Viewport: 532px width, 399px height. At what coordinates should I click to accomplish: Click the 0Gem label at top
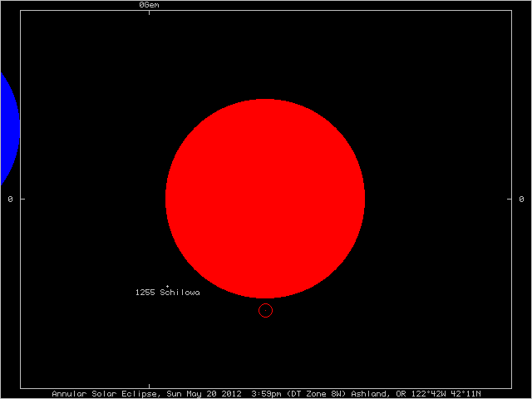[149, 5]
